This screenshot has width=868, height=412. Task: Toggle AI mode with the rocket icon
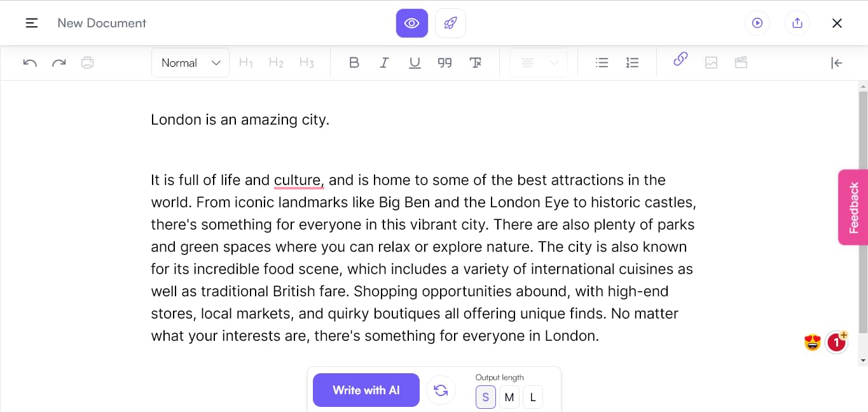450,23
